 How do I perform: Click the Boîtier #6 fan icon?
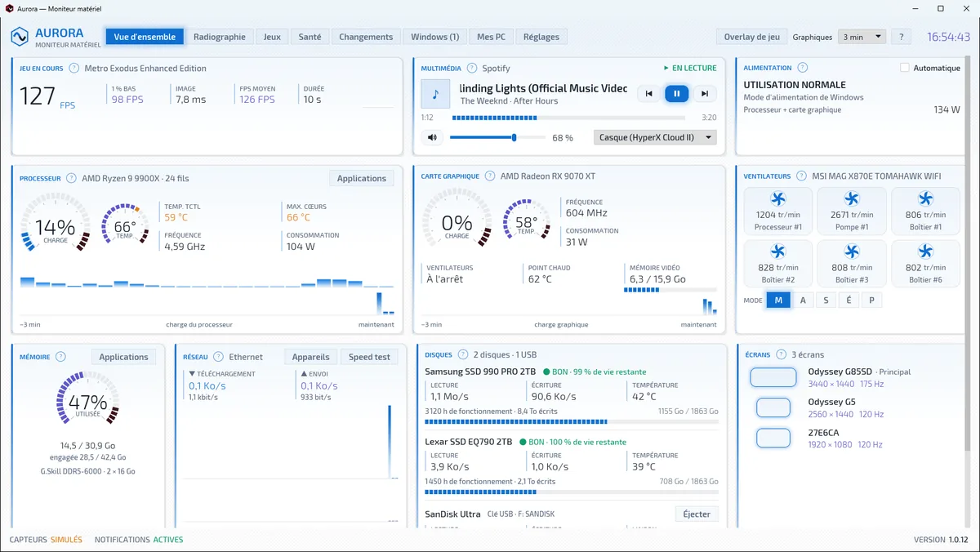925,251
